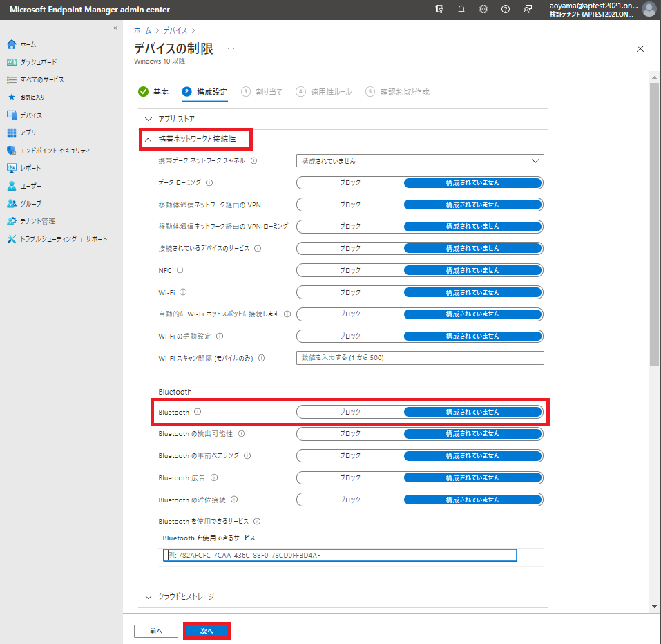Click the ダッシュボード dashboard icon
This screenshot has height=644, width=661.
click(12, 62)
